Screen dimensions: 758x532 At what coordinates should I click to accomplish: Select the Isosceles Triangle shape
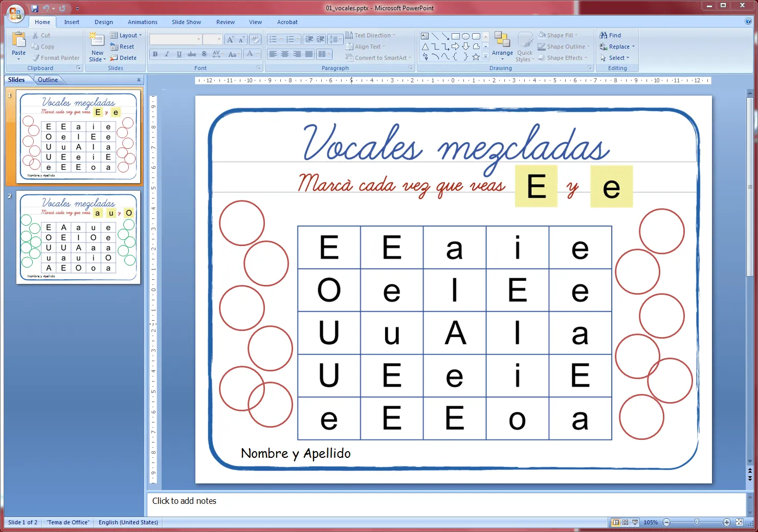pyautogui.click(x=425, y=47)
